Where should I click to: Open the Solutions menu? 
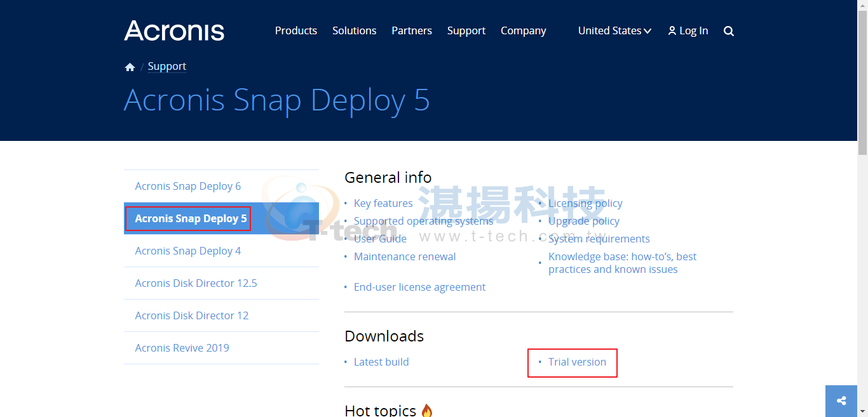pyautogui.click(x=355, y=30)
